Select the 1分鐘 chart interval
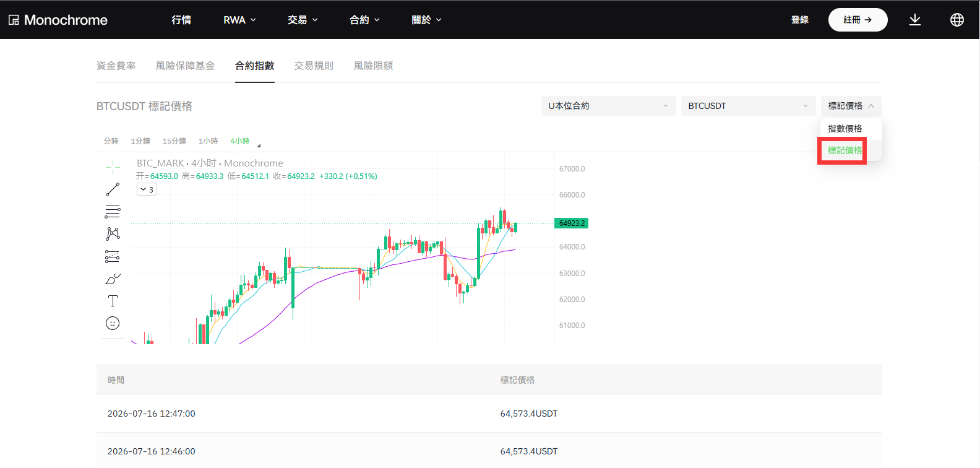This screenshot has width=980, height=468. (x=140, y=141)
